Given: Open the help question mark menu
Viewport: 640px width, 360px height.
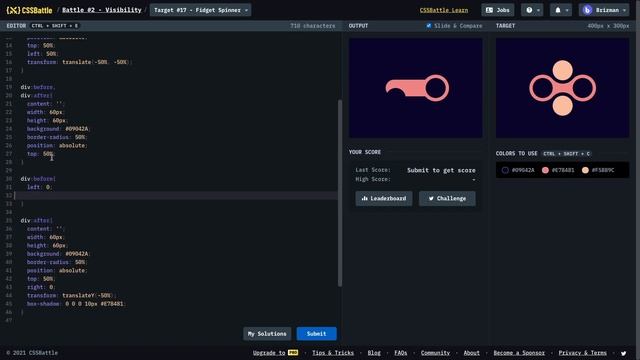Looking at the screenshot, I should [x=532, y=10].
